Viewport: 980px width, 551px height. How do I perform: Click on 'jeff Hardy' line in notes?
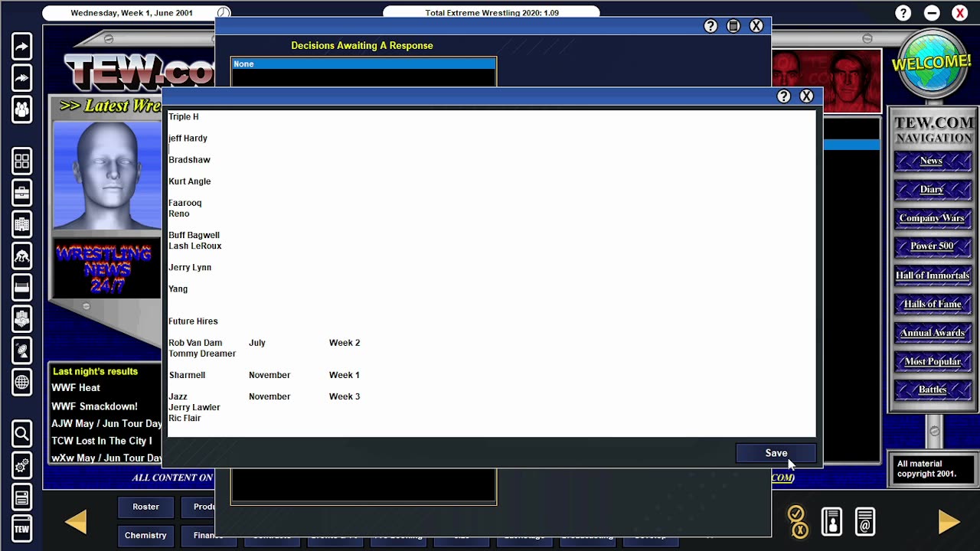(x=188, y=139)
